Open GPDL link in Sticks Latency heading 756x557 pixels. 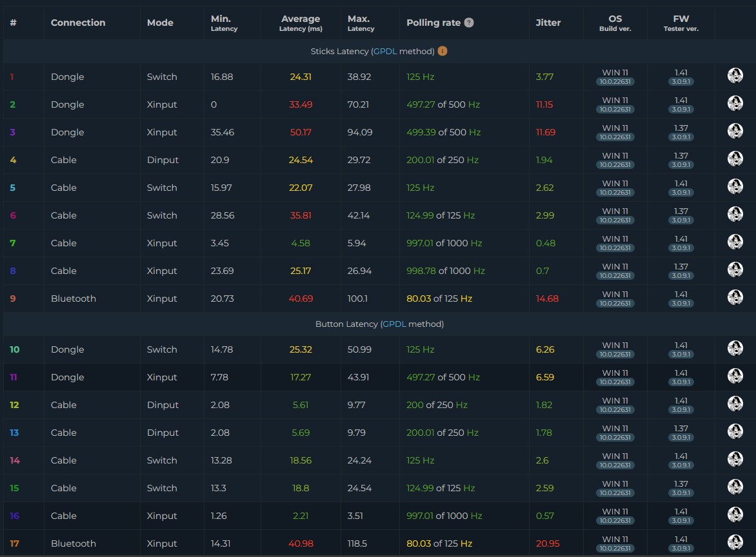tap(384, 51)
